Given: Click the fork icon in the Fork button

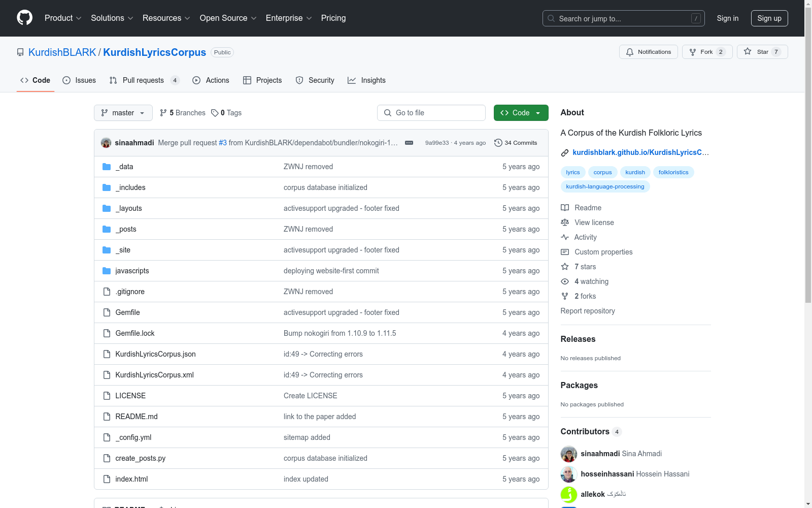Looking at the screenshot, I should point(693,52).
